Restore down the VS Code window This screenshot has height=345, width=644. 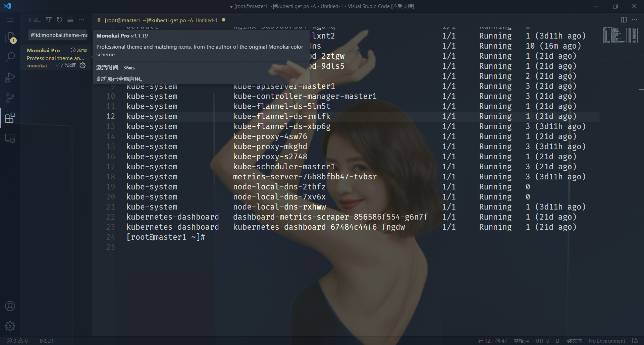point(615,6)
